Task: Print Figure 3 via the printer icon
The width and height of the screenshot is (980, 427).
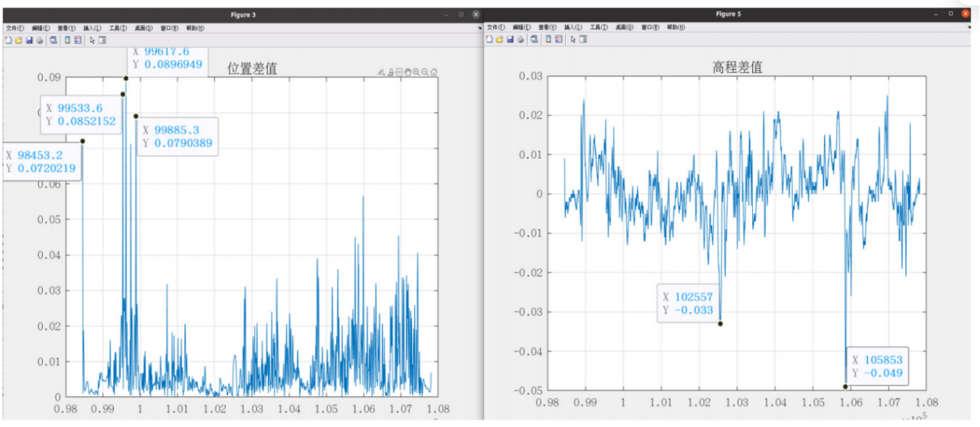Action: 39,40
